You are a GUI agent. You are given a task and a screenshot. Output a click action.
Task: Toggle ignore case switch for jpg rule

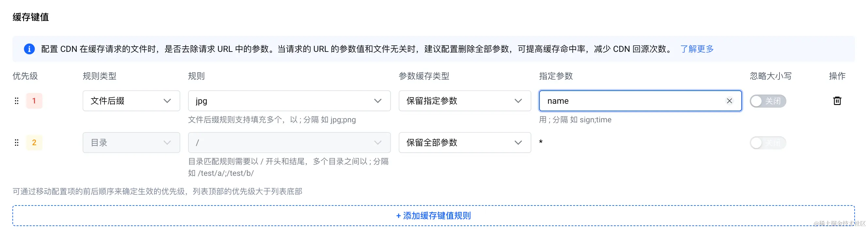coord(768,101)
